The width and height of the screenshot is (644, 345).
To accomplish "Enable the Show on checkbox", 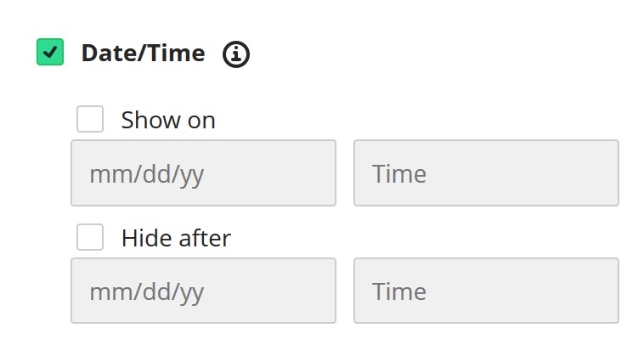I will pyautogui.click(x=90, y=119).
